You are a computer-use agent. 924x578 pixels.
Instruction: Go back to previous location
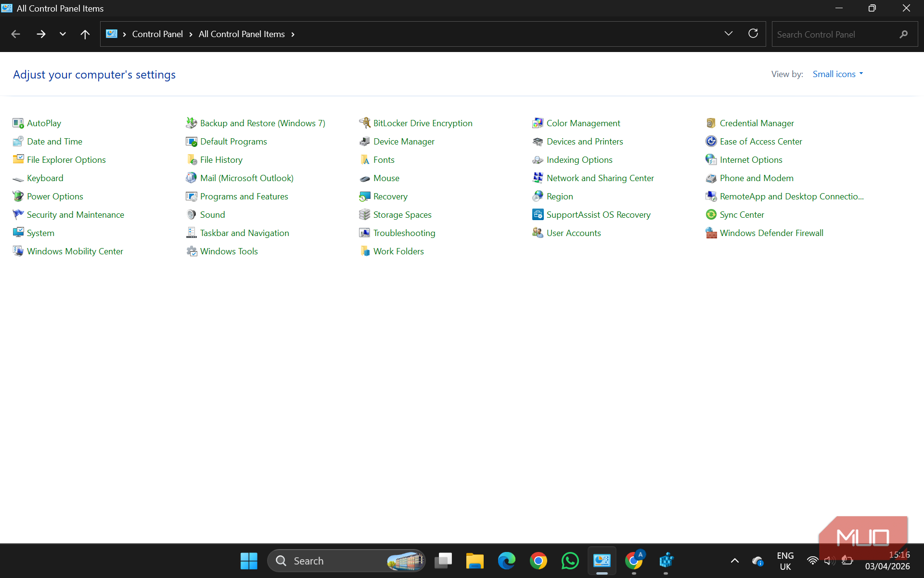coord(15,34)
